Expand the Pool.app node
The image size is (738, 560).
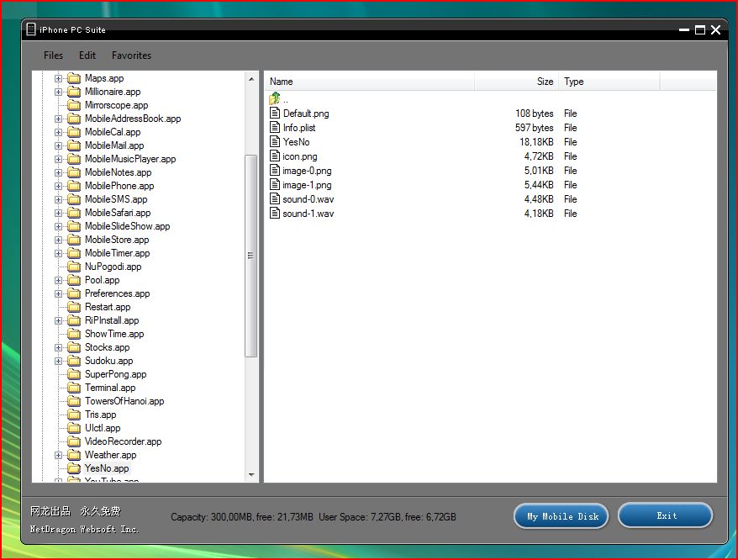coord(58,280)
